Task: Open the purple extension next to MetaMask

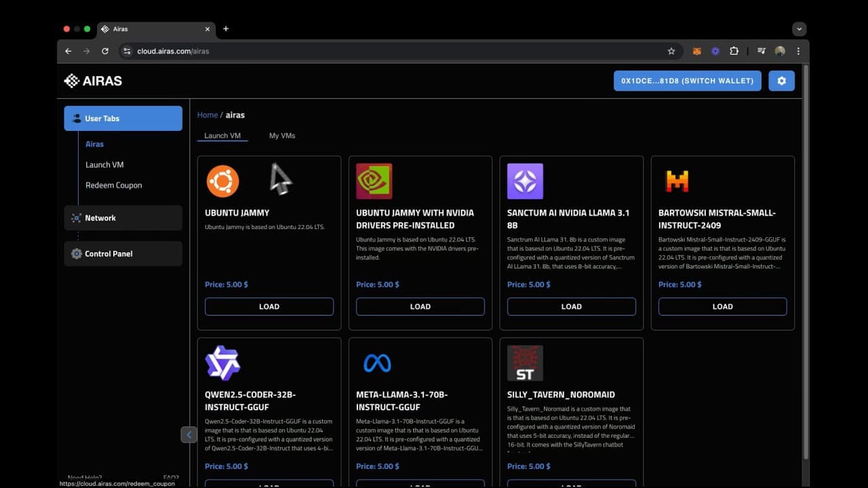Action: coord(715,51)
